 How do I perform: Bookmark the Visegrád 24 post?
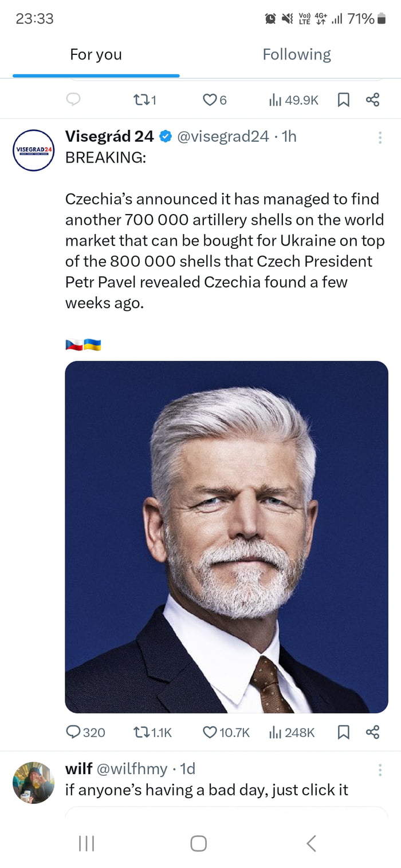tap(343, 732)
